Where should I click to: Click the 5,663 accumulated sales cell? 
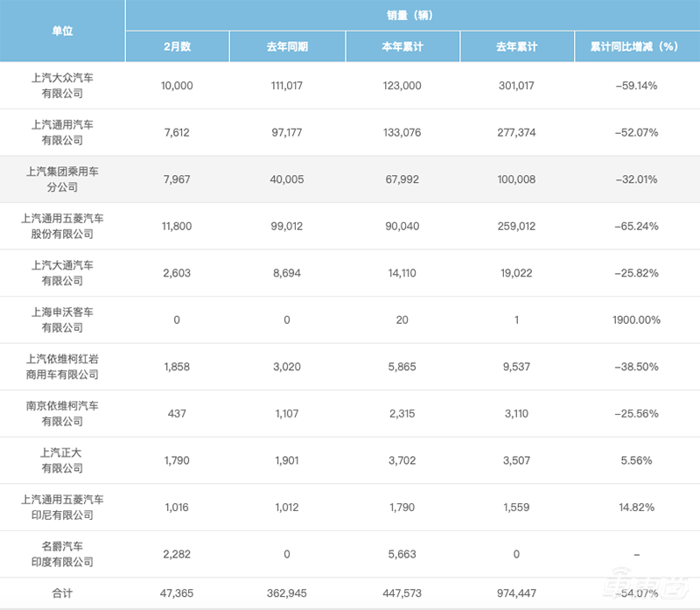tap(402, 553)
